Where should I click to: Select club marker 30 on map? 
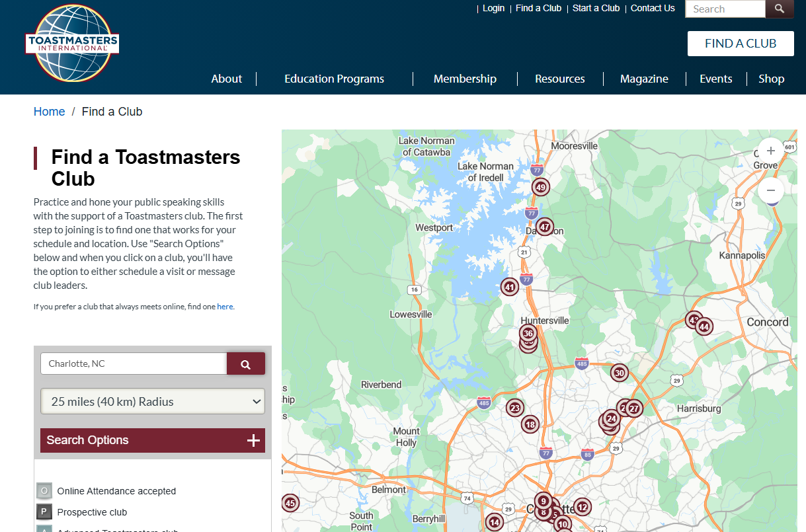[x=619, y=373]
